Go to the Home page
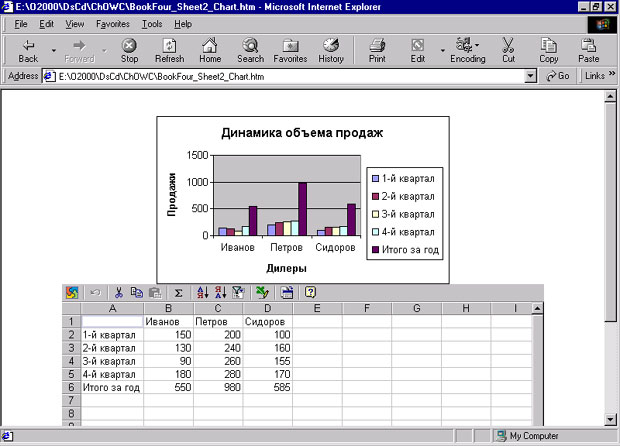 point(210,51)
